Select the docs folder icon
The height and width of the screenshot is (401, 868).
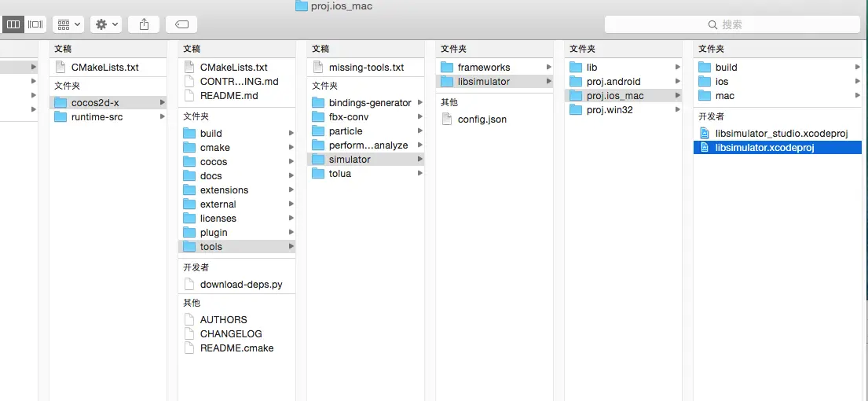(x=190, y=176)
